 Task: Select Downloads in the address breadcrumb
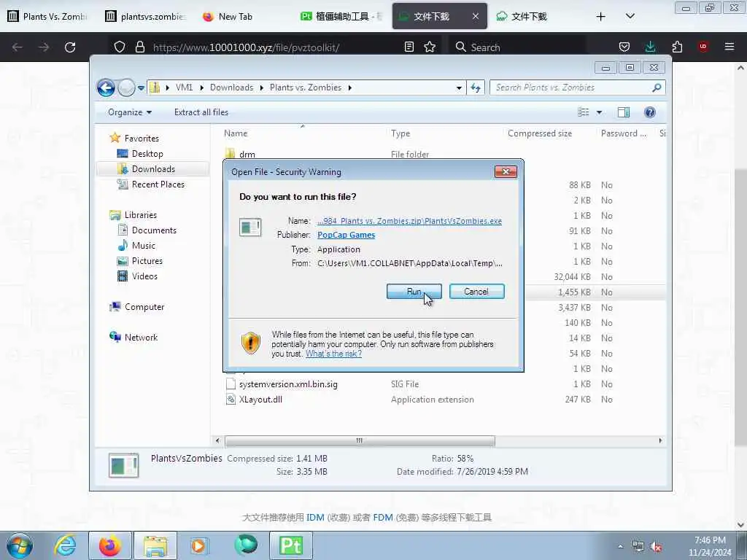click(x=231, y=87)
